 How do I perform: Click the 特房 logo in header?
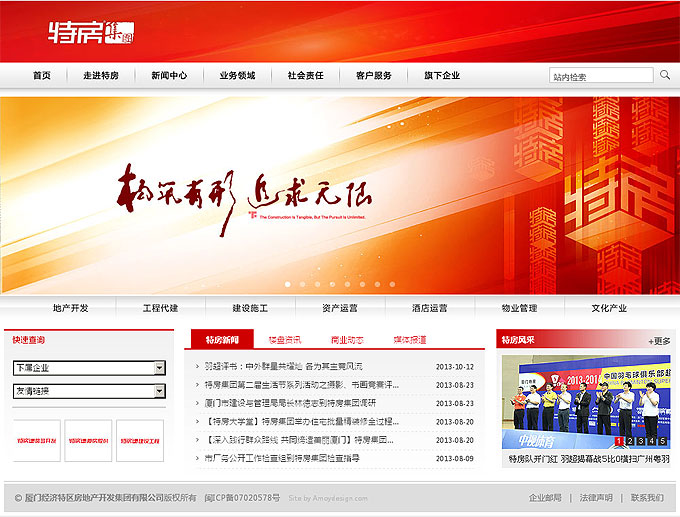pos(91,32)
